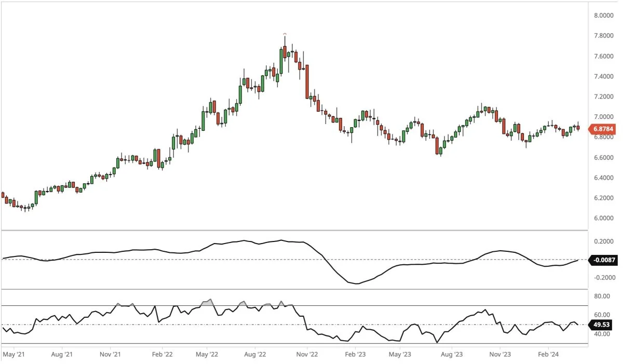The width and height of the screenshot is (623, 364).
Task: Click the Aug '23 time axis label
Action: [x=451, y=355]
